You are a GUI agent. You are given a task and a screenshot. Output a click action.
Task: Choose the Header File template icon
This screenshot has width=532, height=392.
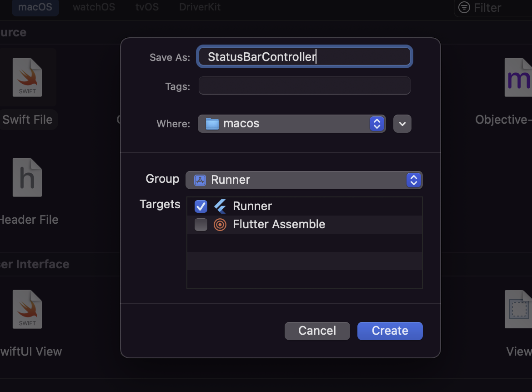click(27, 177)
